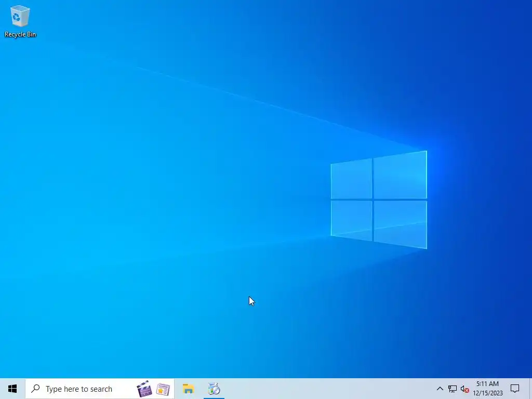The width and height of the screenshot is (532, 399).
Task: Click the magnifier icon in the search box
Action: coord(35,389)
